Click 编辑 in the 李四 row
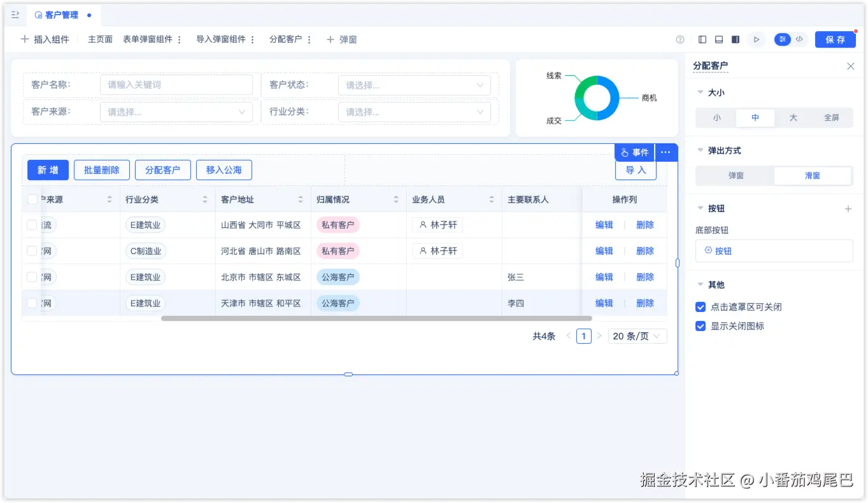Image resolution: width=868 pixels, height=503 pixels. [604, 303]
